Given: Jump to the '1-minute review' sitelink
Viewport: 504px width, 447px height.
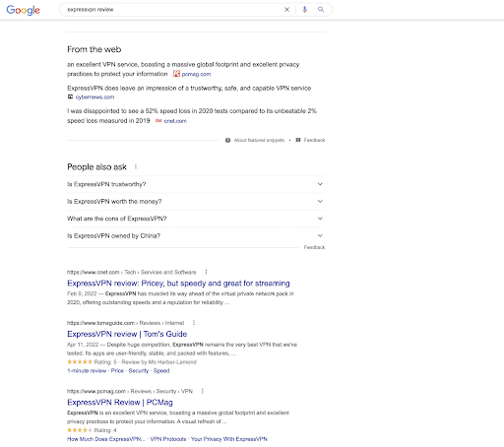Looking at the screenshot, I should 87,370.
